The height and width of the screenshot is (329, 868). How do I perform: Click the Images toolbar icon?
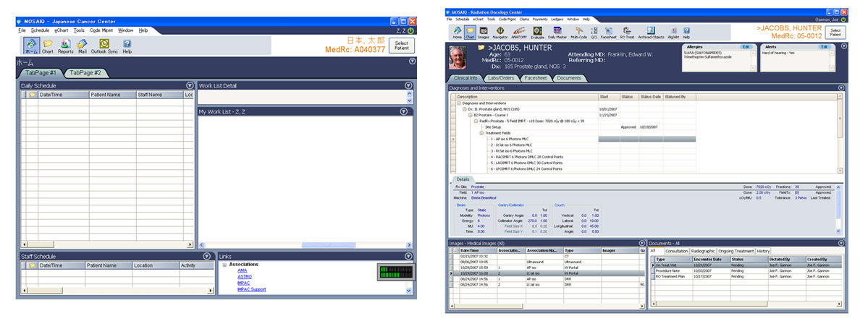483,31
